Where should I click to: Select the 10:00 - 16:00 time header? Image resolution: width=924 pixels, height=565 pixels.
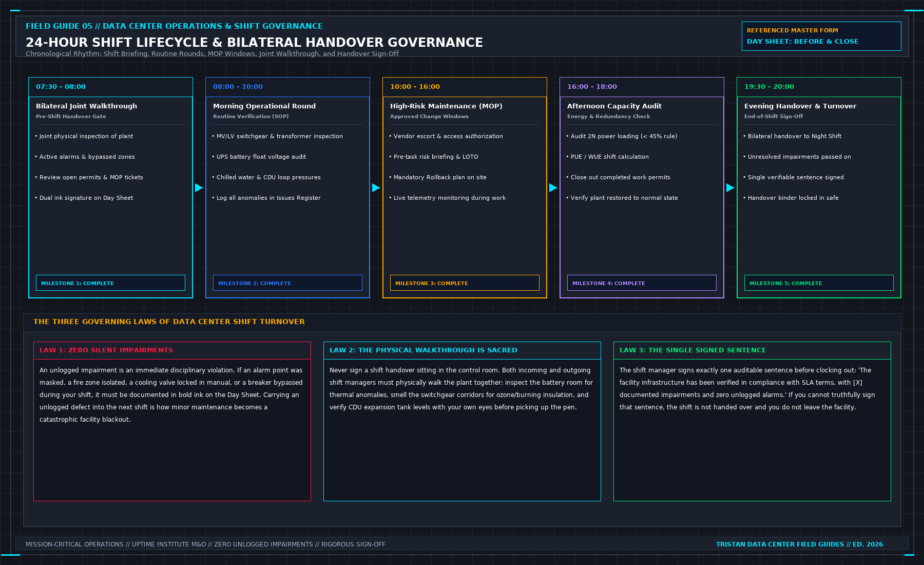465,87
